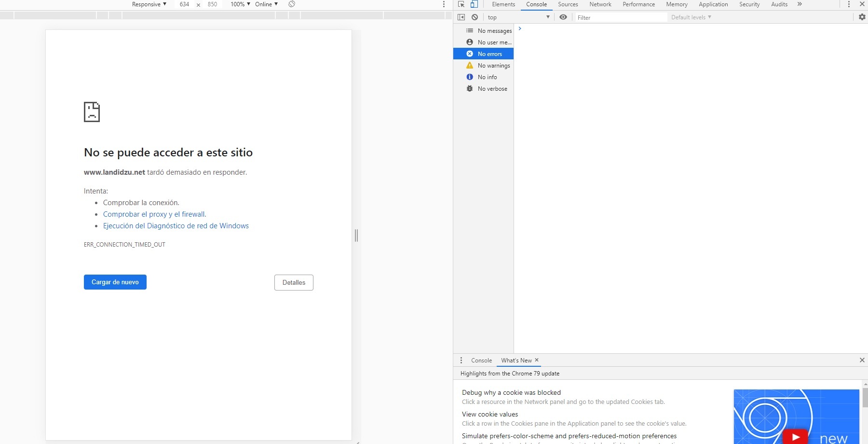Click the viewport height field 850
Image resolution: width=868 pixels, height=444 pixels.
(212, 4)
